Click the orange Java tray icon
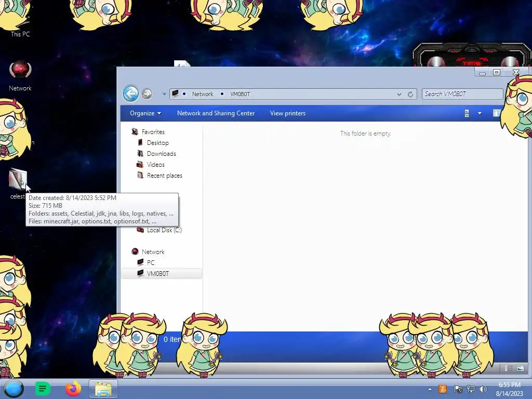Screen dimensions: 532x399 coord(443,389)
